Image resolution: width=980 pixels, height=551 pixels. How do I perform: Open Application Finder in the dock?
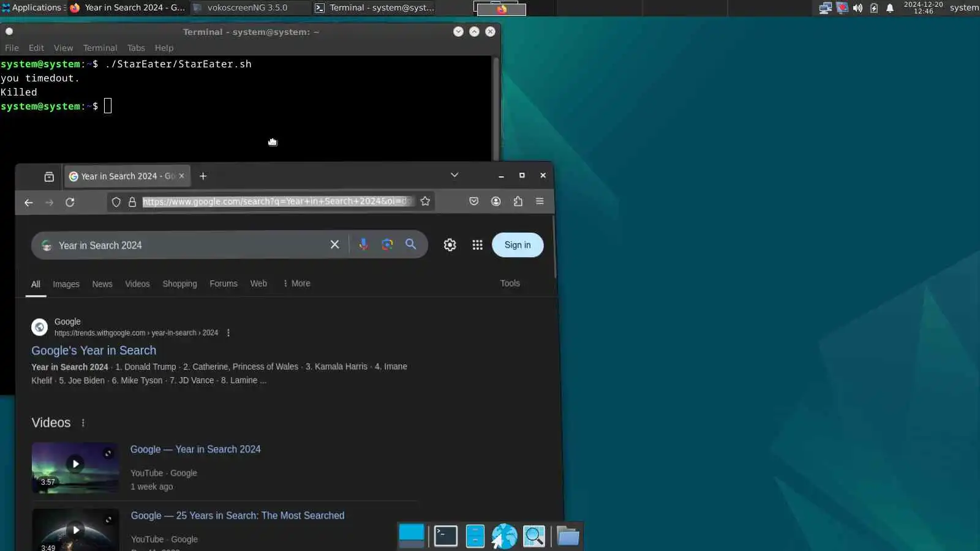pyautogui.click(x=534, y=536)
